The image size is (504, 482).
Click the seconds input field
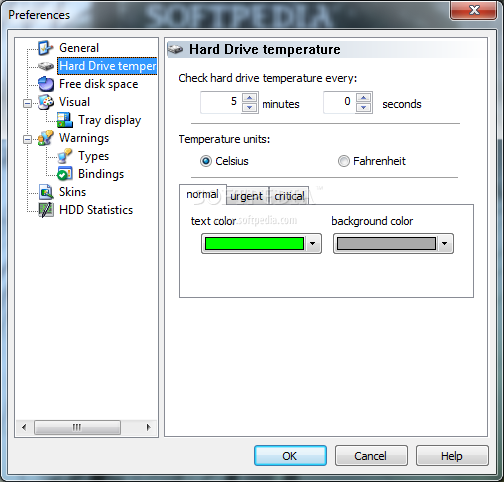339,103
